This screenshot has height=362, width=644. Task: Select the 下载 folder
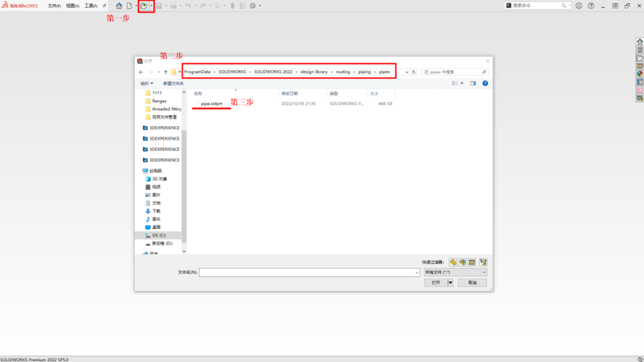point(153,211)
